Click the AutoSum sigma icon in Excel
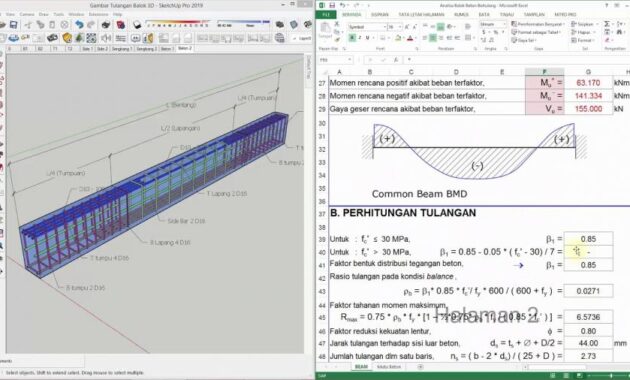The width and height of the screenshot is (630, 380). click(x=607, y=24)
